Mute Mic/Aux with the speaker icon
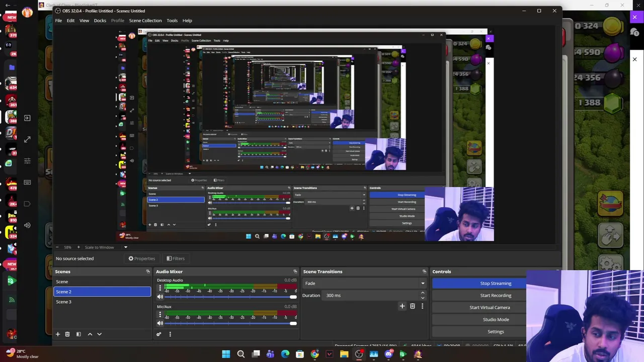This screenshot has width=644, height=362. pyautogui.click(x=160, y=323)
